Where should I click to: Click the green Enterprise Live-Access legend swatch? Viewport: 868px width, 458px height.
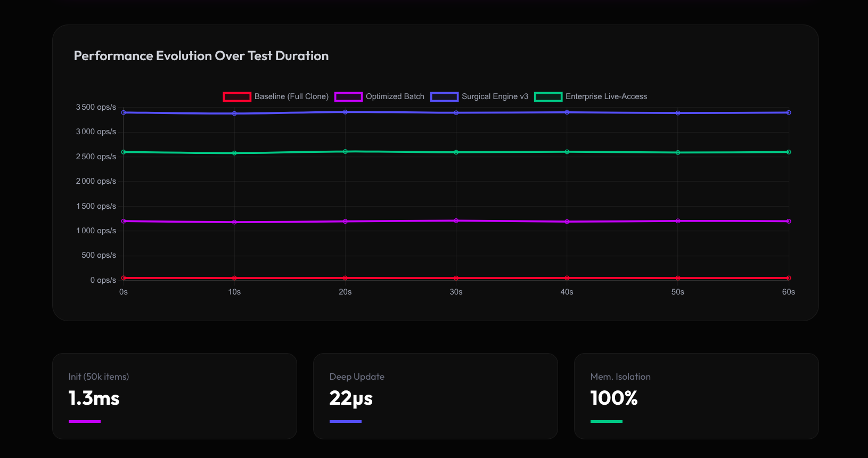pyautogui.click(x=548, y=97)
